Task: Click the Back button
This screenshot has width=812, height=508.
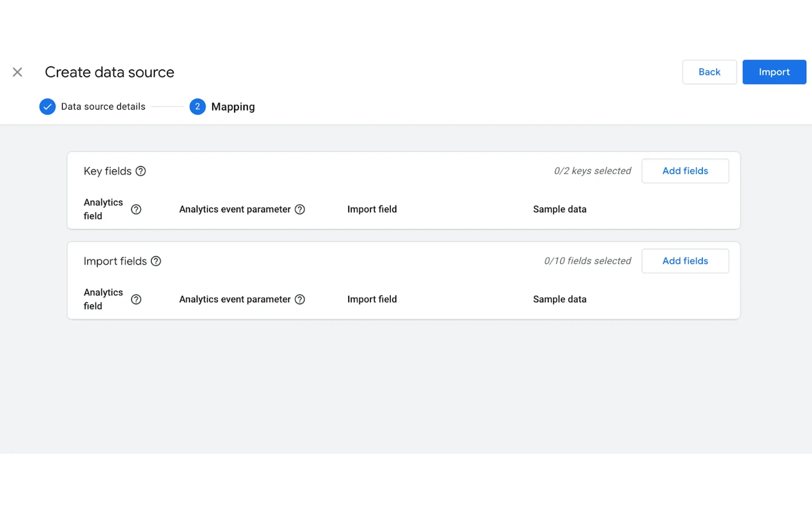Action: (709, 72)
